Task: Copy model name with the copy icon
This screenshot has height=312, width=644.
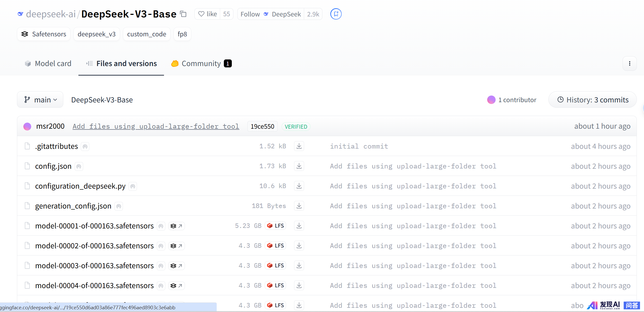Action: pos(183,14)
